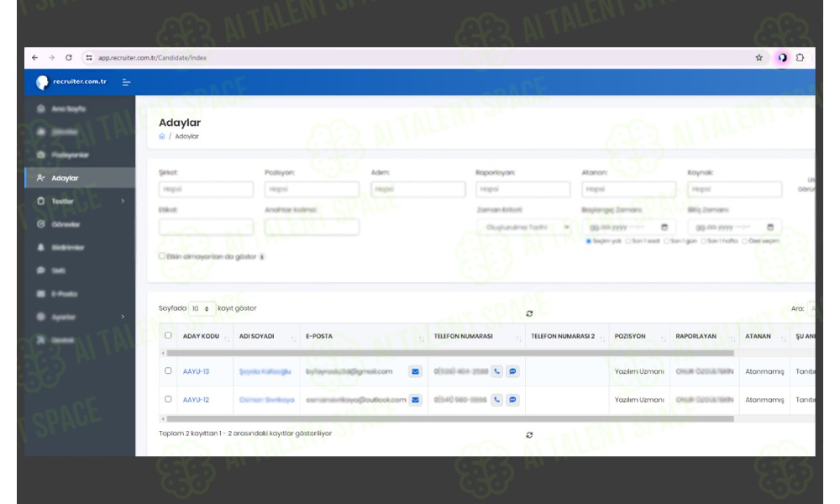
Task: Click the info icon beside 'Etkin olmayanları da göster'
Action: [x=262, y=257]
